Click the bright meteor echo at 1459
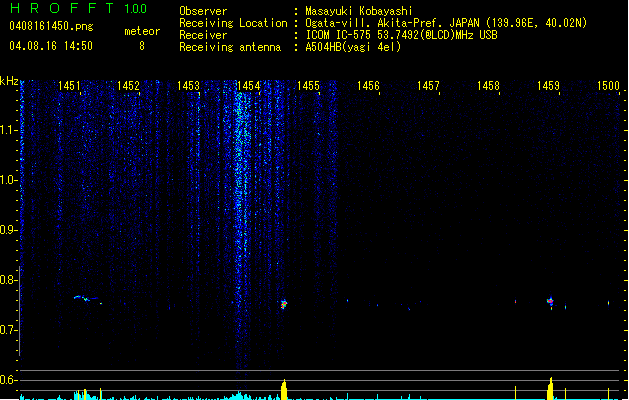Screen dimensions: 629x400 point(550,301)
